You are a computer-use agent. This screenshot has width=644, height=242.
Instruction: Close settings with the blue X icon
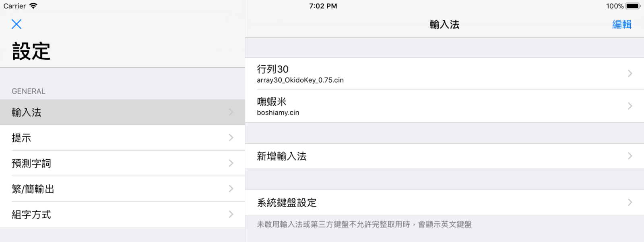17,24
